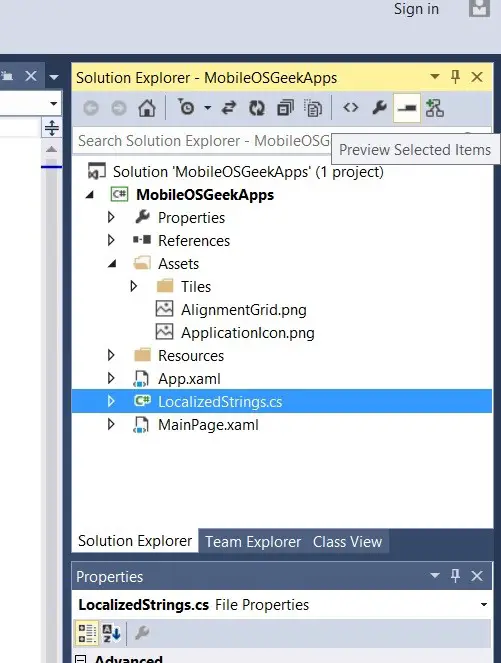
Task: Expand the Properties tree node
Action: coord(111,217)
